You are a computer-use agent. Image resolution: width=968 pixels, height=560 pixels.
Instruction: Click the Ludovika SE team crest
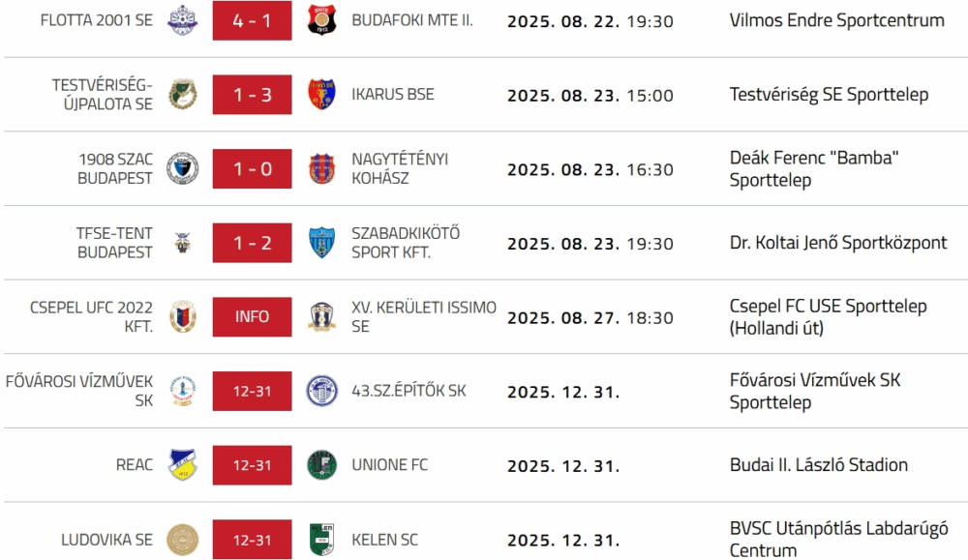(181, 539)
